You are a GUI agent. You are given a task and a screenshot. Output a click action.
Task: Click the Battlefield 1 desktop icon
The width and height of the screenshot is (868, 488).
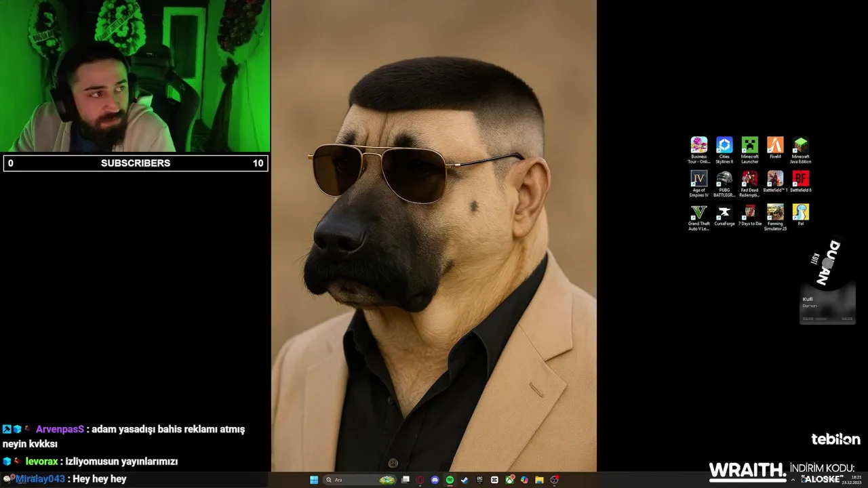pos(775,182)
